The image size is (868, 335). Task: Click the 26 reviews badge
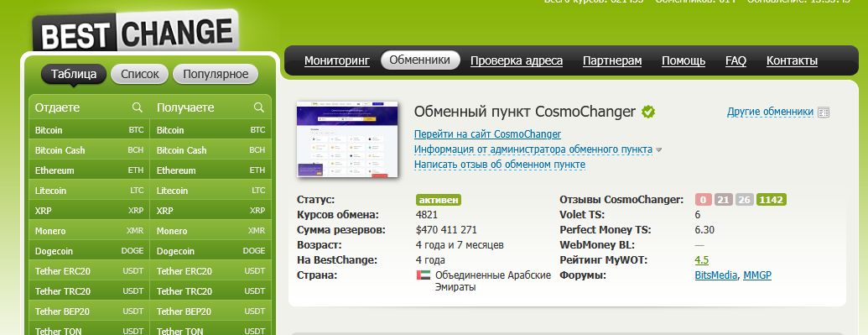click(745, 200)
